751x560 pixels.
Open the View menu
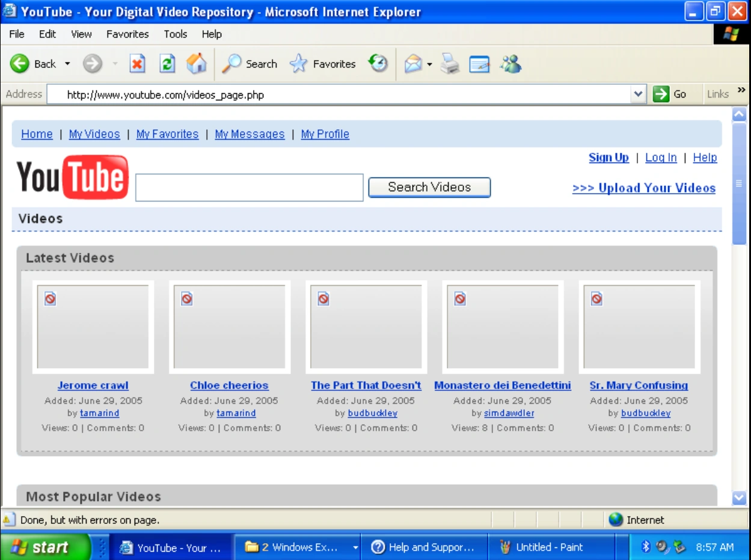coord(81,34)
